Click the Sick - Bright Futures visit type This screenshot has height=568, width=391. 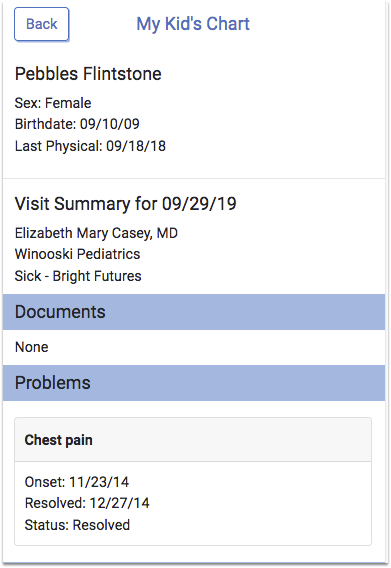tap(78, 276)
